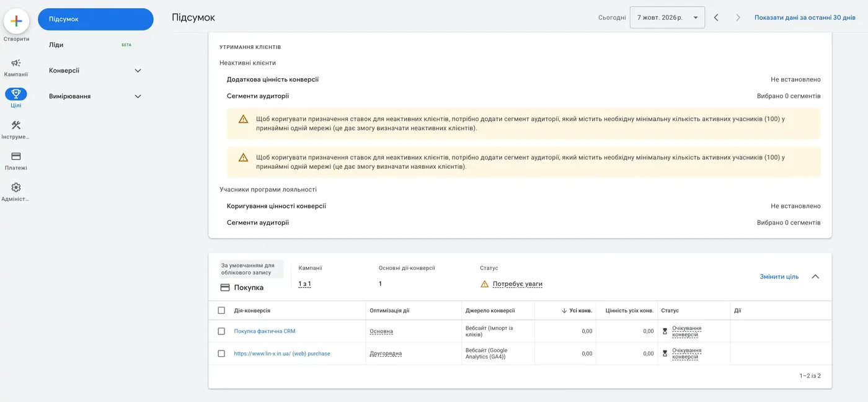Click Цінність усіх конв. column header
The image size is (868, 402).
point(629,311)
